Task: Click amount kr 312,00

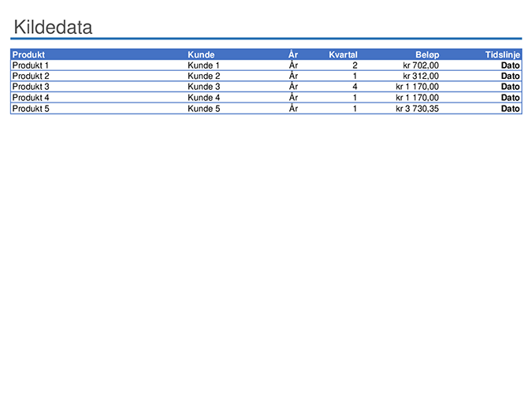Action: click(x=421, y=76)
